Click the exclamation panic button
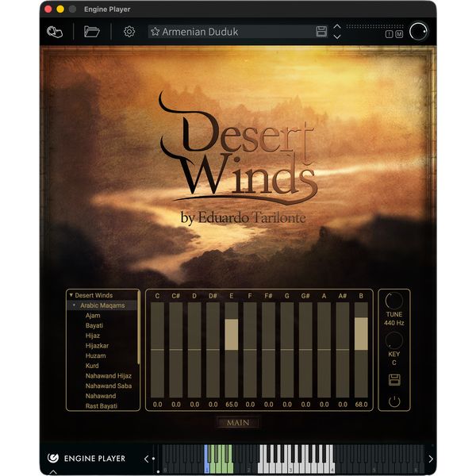The height and width of the screenshot is (476, 476). point(389,34)
